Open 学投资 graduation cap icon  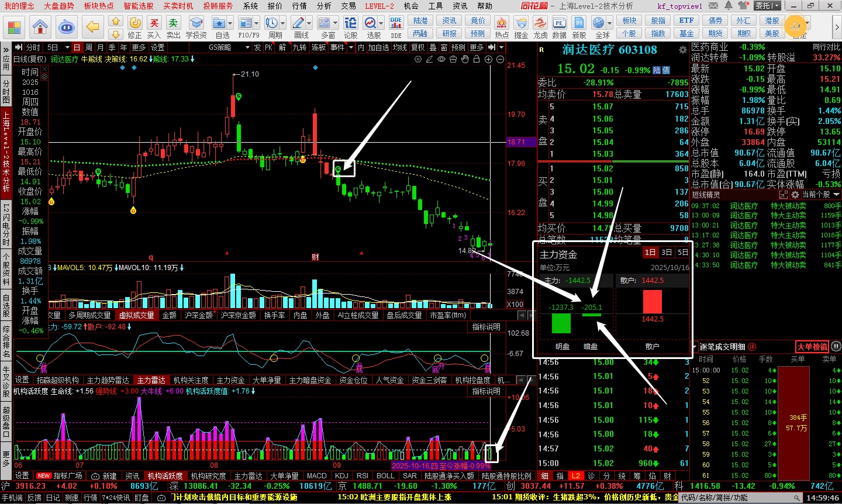196,27
